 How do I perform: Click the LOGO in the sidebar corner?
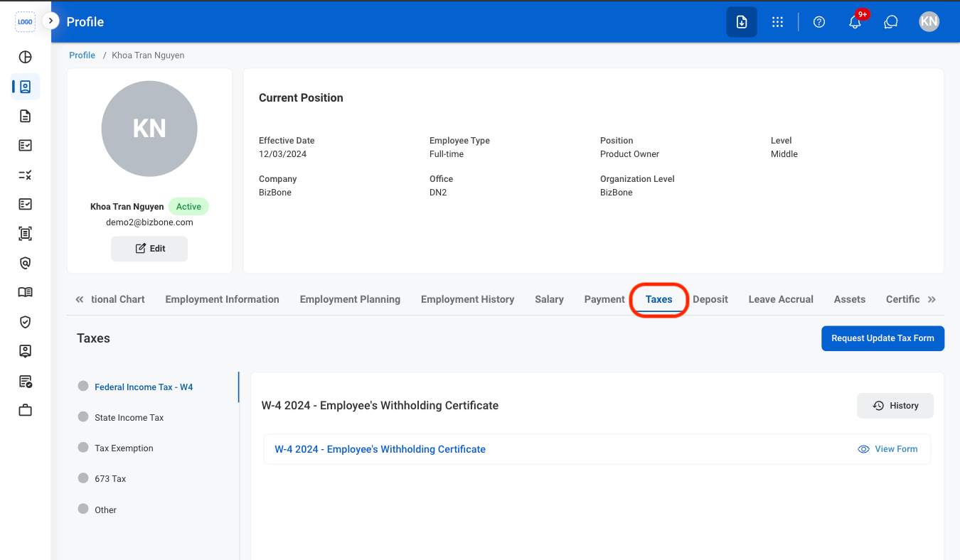(x=25, y=22)
